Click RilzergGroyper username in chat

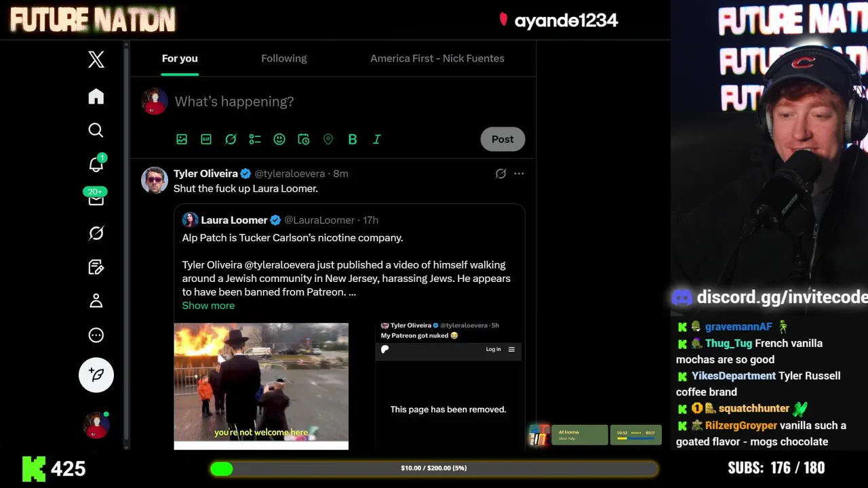[741, 426]
